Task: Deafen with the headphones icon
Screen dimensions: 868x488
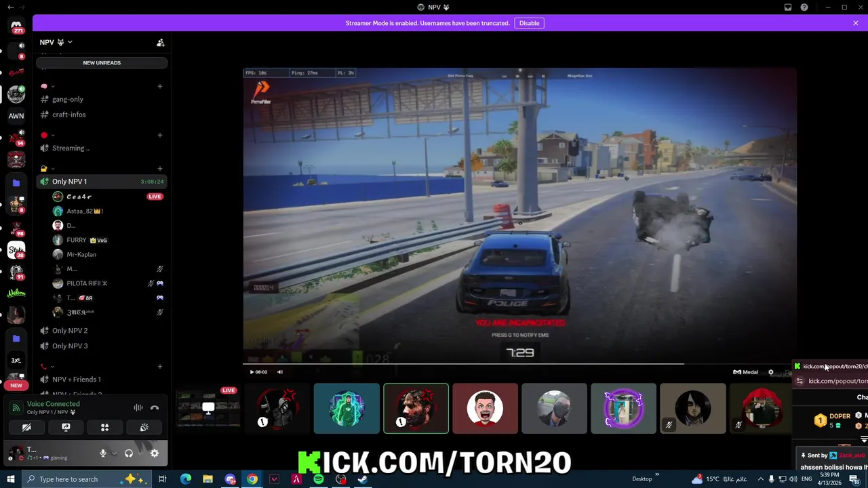Action: point(129,453)
